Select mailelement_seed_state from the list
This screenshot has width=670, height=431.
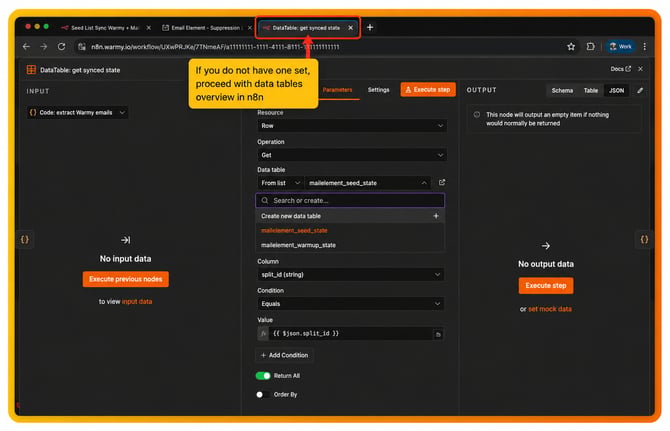pos(350,231)
